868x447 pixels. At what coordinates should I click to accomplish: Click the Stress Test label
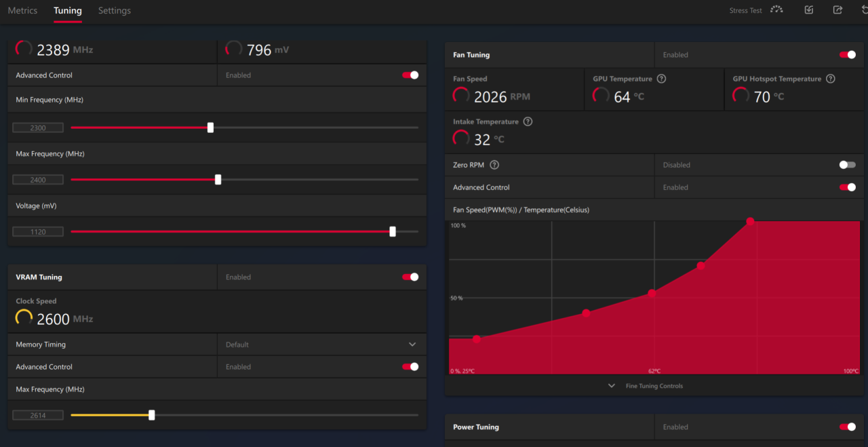[745, 11]
